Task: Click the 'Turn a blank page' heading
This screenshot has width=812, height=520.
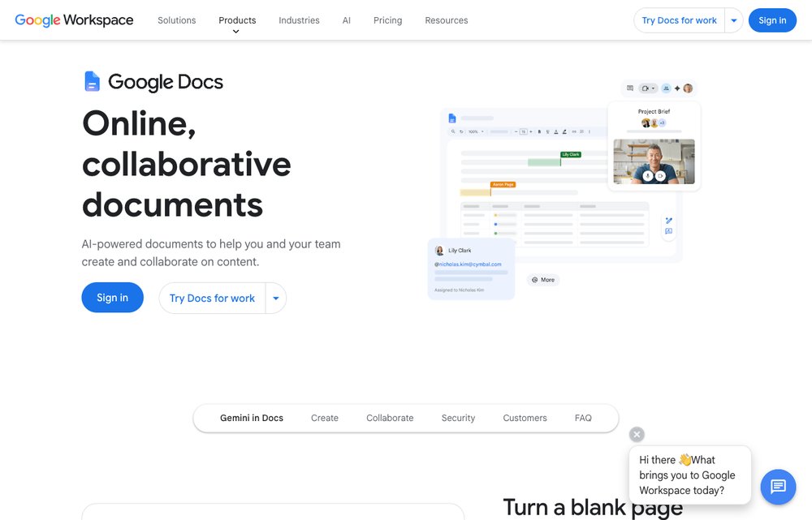Action: pyautogui.click(x=593, y=508)
